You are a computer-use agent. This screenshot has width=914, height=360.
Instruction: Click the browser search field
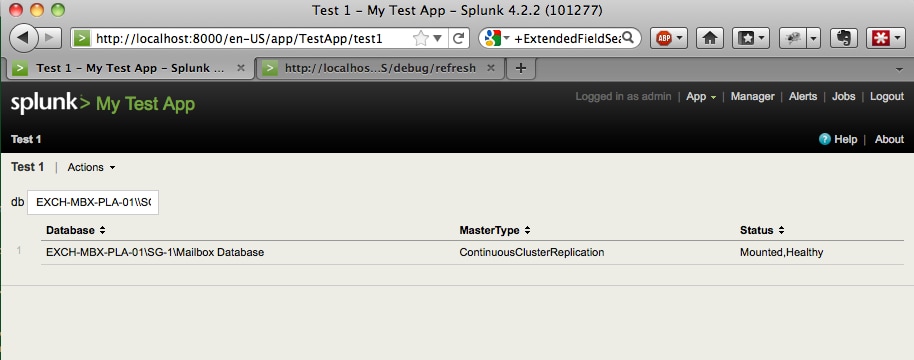point(567,39)
